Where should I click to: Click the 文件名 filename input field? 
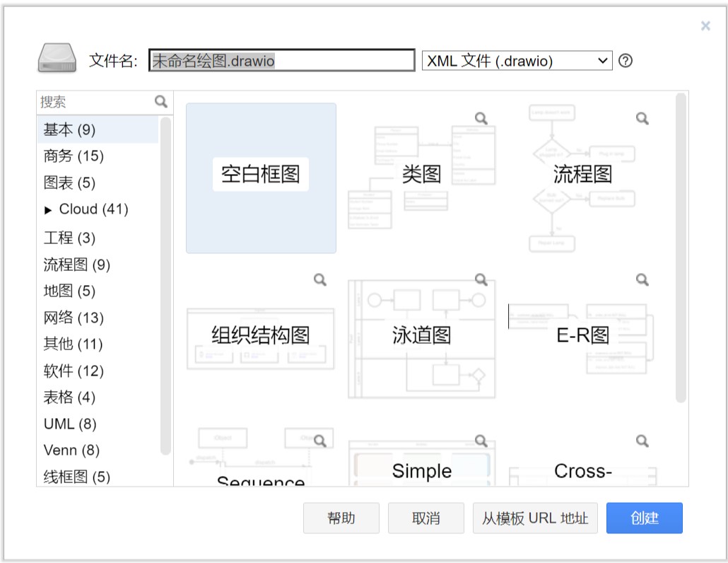(x=282, y=60)
